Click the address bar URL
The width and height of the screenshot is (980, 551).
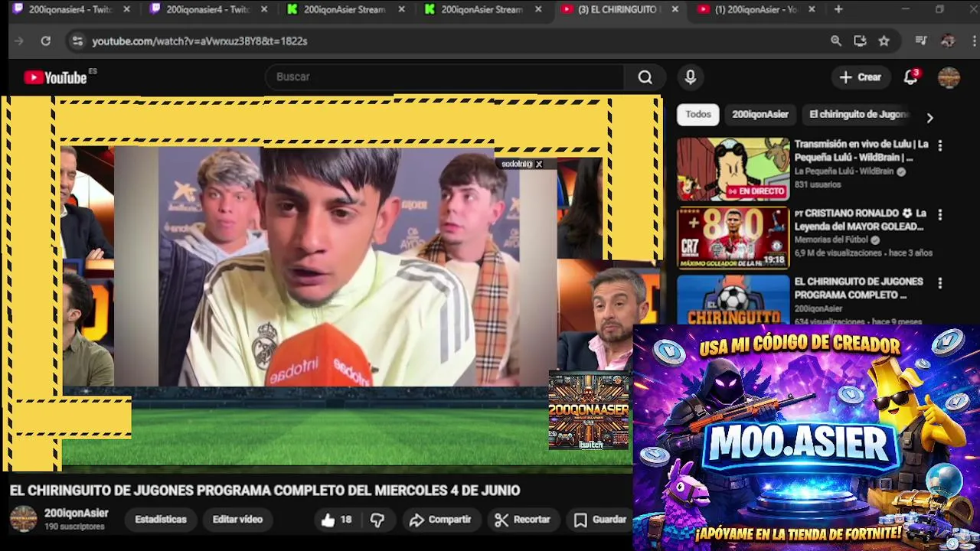click(x=200, y=41)
